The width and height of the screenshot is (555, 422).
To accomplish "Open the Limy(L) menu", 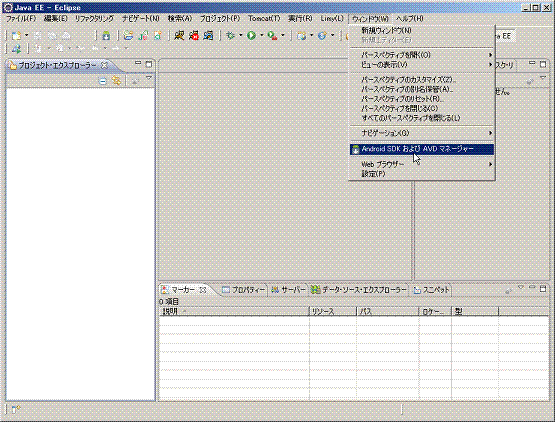I will [332, 18].
